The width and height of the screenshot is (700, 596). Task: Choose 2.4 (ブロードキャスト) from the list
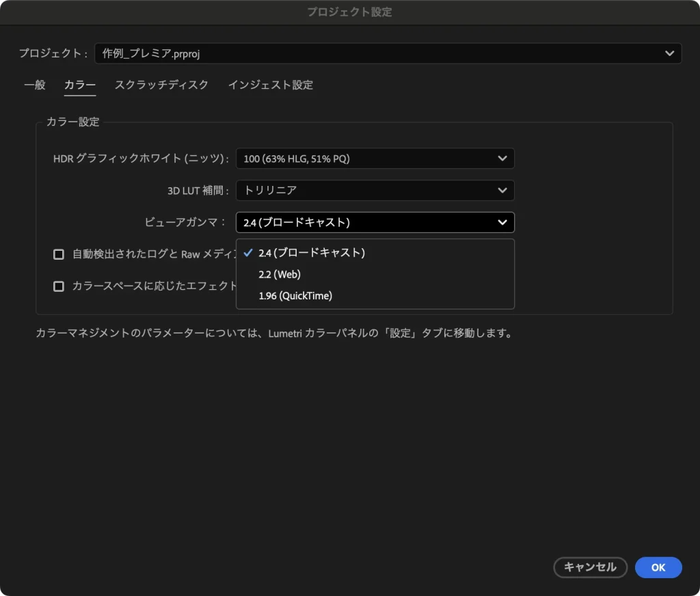(375, 253)
